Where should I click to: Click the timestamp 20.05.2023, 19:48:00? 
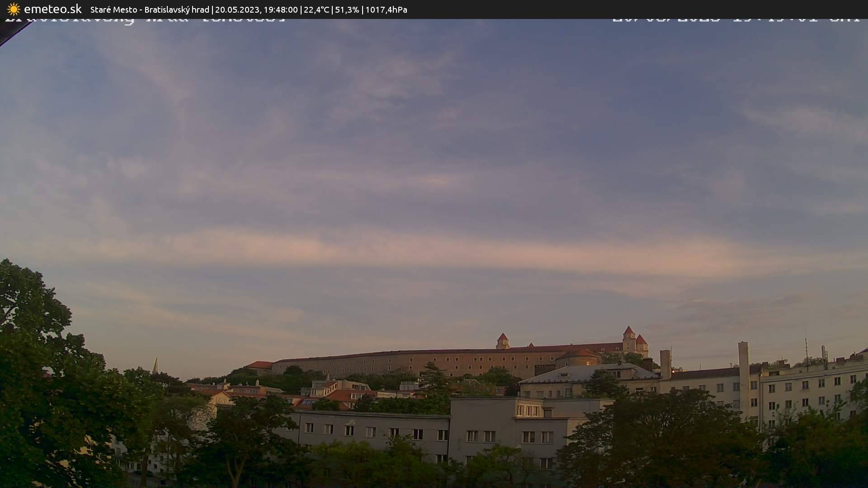pyautogui.click(x=256, y=9)
